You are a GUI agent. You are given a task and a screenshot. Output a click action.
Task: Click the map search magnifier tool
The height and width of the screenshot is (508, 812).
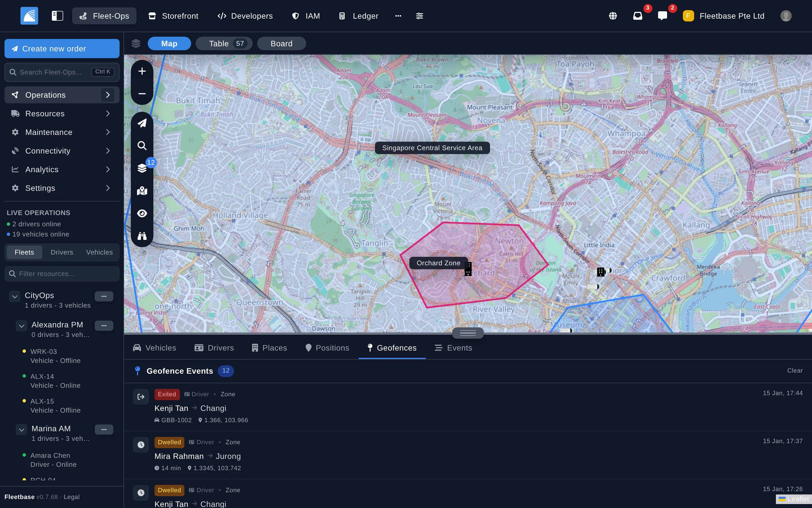[142, 145]
